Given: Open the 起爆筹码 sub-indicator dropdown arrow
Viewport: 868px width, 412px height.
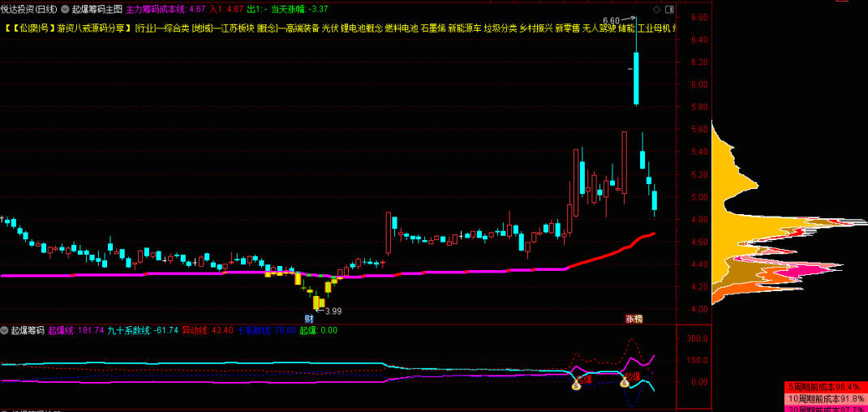Looking at the screenshot, I should click(x=5, y=330).
